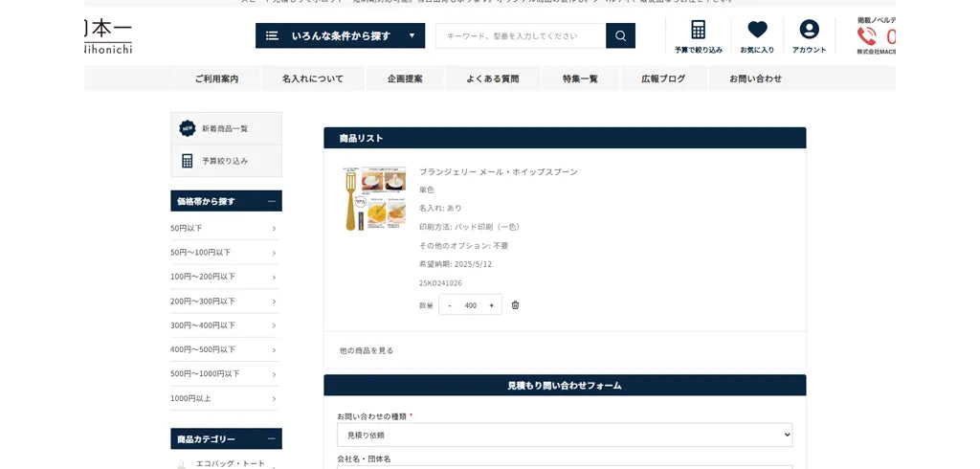Open the ご利用案内 menu item
The height and width of the screenshot is (469, 980).
pos(216,78)
